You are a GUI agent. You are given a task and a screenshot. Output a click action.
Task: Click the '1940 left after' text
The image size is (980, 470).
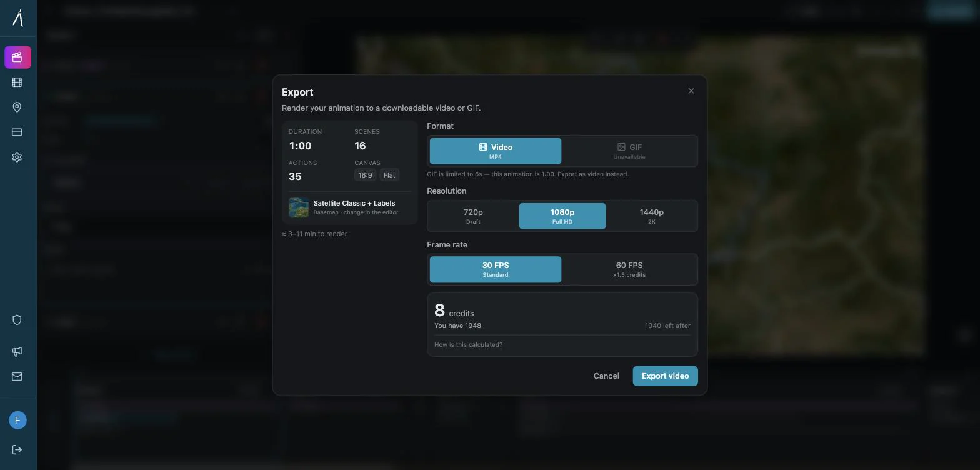(667, 326)
